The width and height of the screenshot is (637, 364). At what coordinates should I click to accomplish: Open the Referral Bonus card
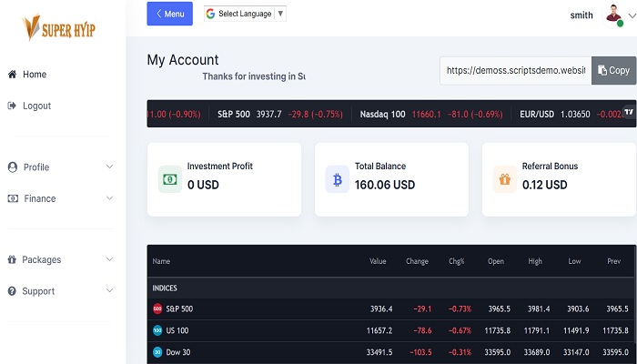(559, 179)
